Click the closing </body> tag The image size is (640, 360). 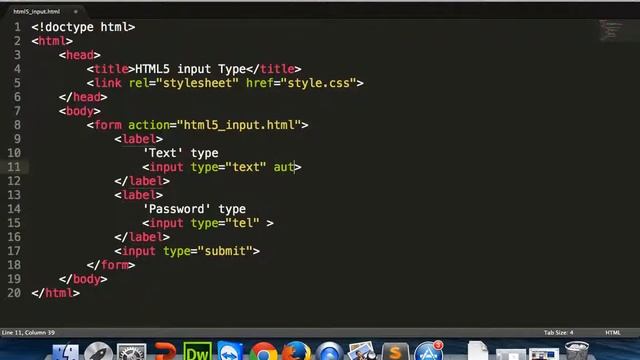(83, 279)
